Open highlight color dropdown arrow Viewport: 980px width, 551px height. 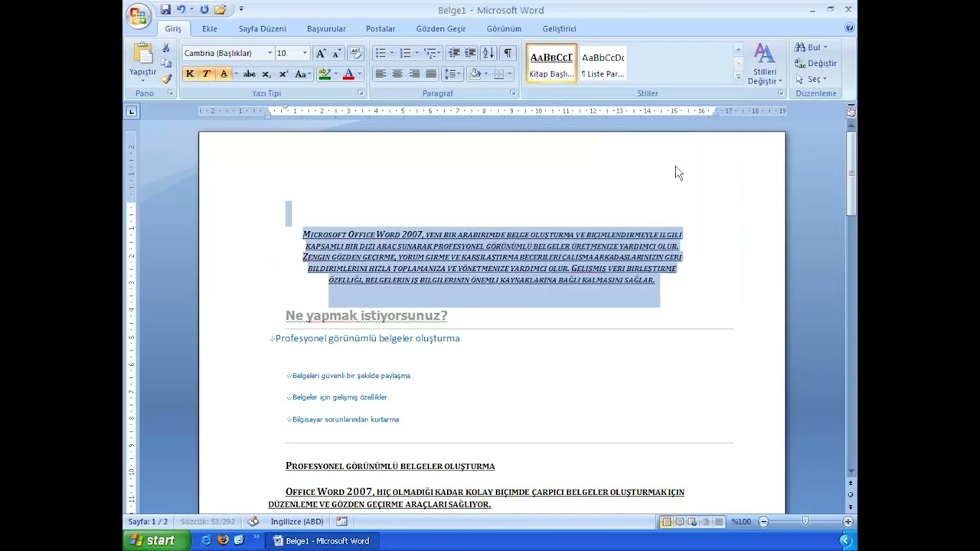(336, 74)
